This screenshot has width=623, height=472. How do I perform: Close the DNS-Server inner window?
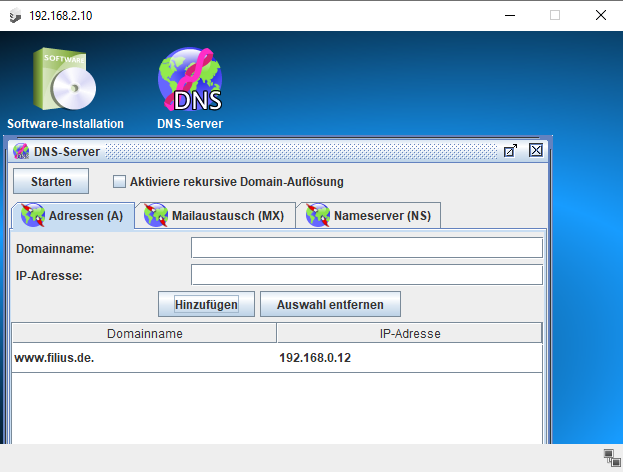tap(536, 151)
